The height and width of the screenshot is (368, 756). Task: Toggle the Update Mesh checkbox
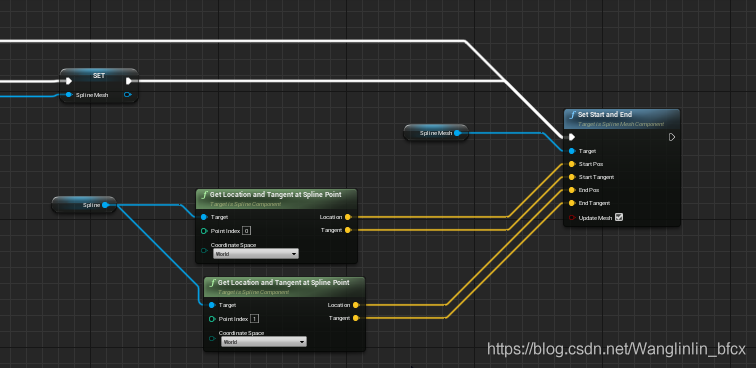(619, 218)
